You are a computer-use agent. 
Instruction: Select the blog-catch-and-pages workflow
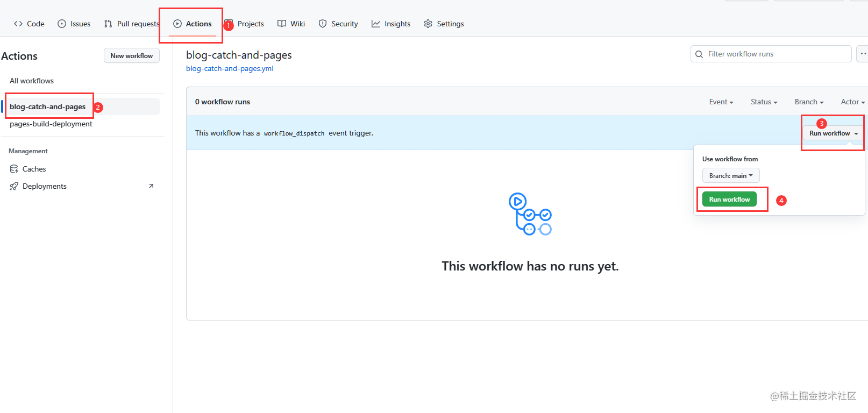[x=82, y=106]
